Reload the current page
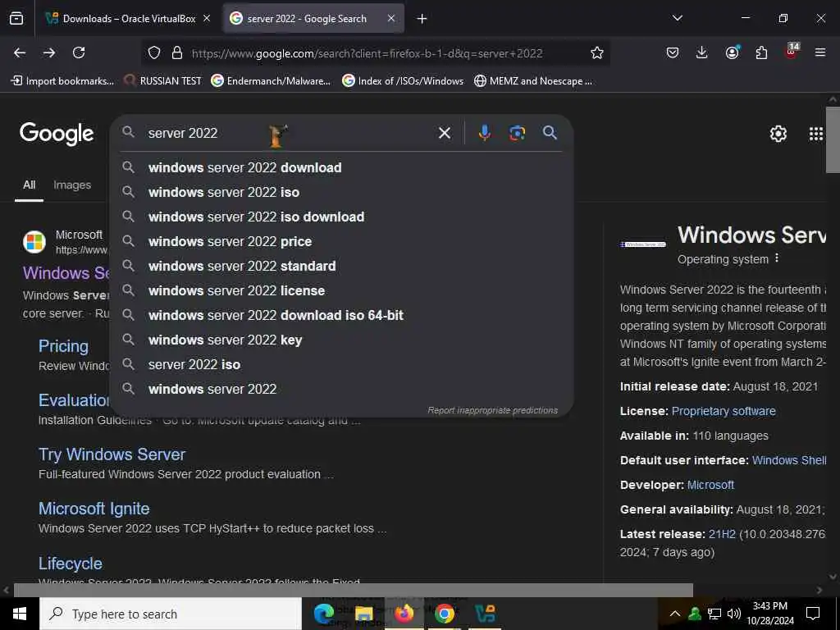Image resolution: width=840 pixels, height=630 pixels. (79, 52)
